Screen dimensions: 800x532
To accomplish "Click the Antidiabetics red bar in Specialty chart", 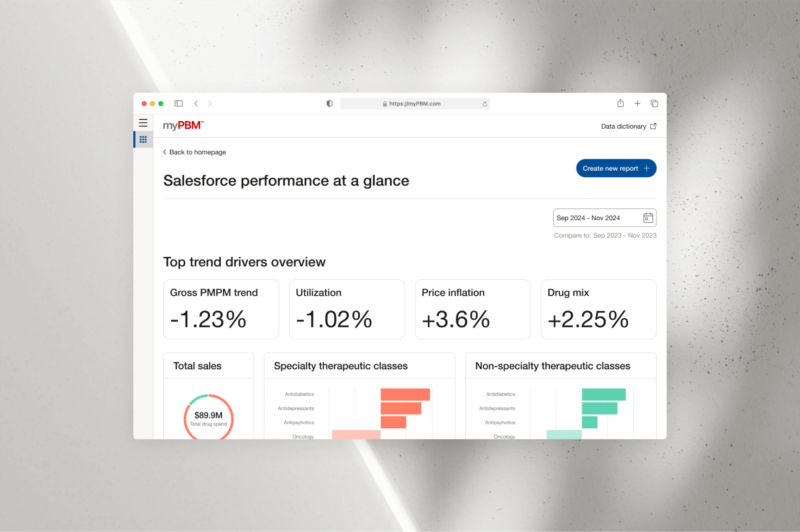I will [405, 395].
